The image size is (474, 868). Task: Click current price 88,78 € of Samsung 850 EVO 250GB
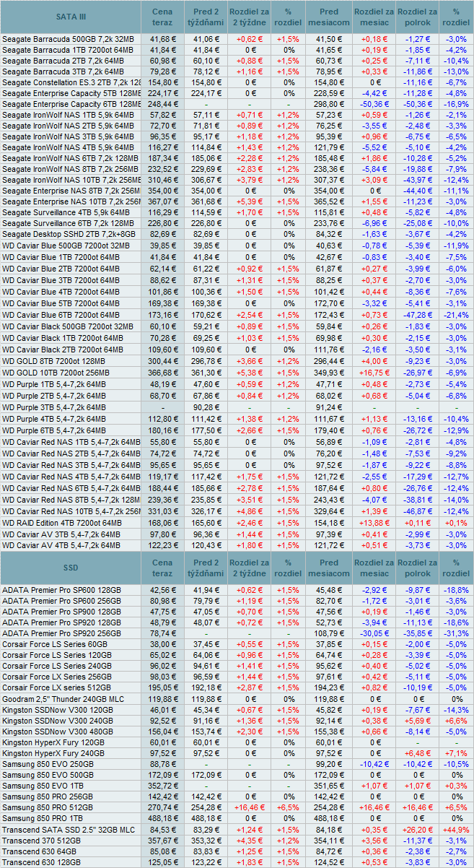point(162,764)
